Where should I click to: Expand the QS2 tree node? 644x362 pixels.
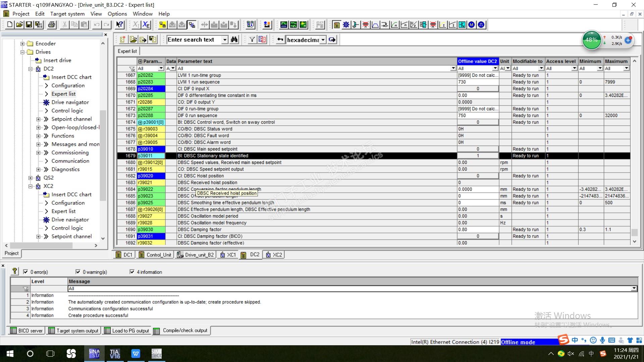(31, 178)
